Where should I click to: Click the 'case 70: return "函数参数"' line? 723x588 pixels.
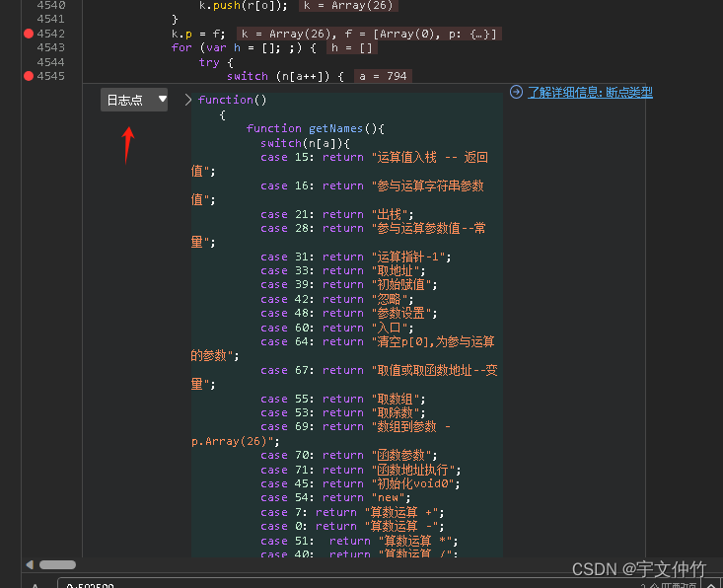coord(348,455)
